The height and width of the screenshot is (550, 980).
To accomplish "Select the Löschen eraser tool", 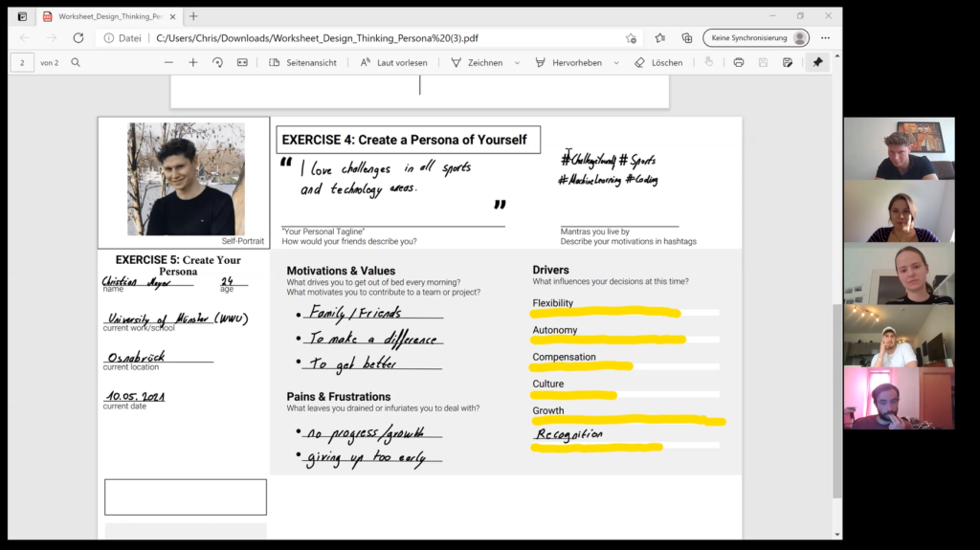I will coord(658,62).
